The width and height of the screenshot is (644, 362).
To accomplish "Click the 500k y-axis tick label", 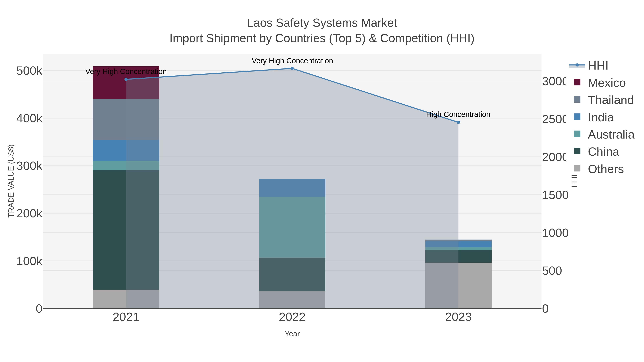I will pos(29,71).
